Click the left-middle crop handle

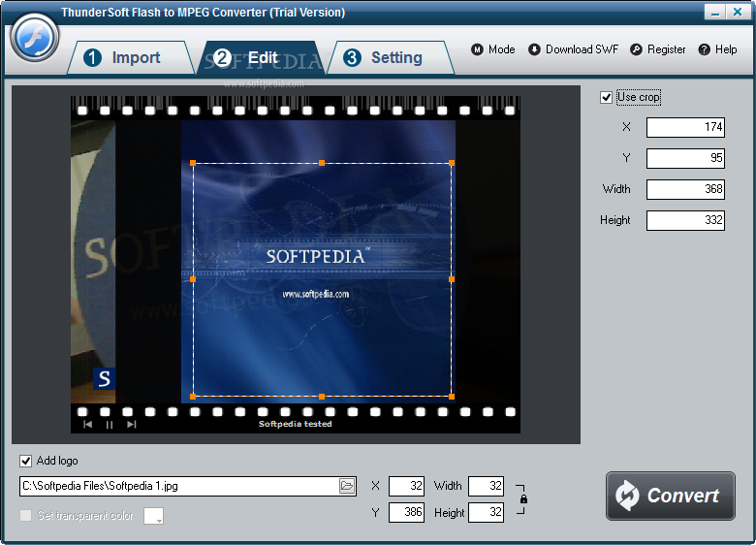pos(193,279)
